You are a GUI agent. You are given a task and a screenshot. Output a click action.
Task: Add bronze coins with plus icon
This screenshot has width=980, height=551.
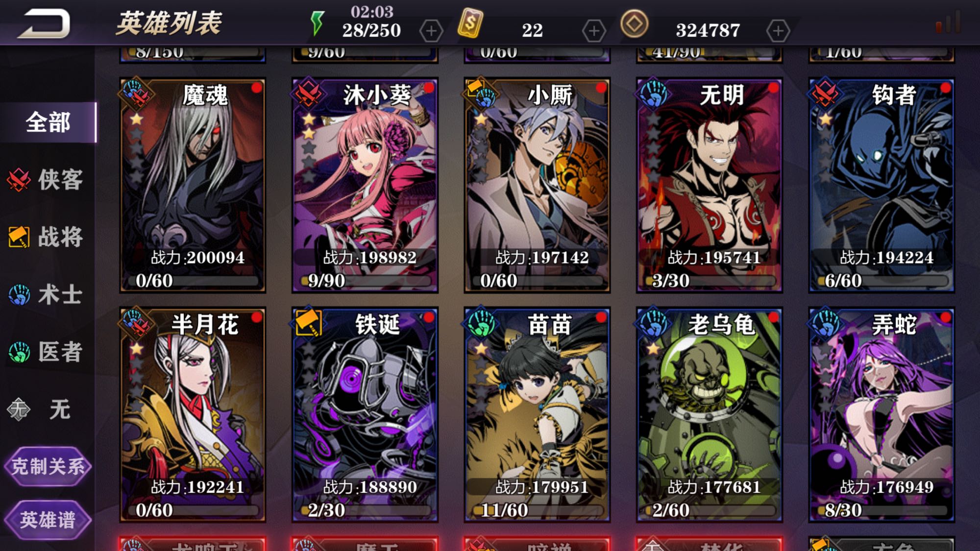coord(778,31)
